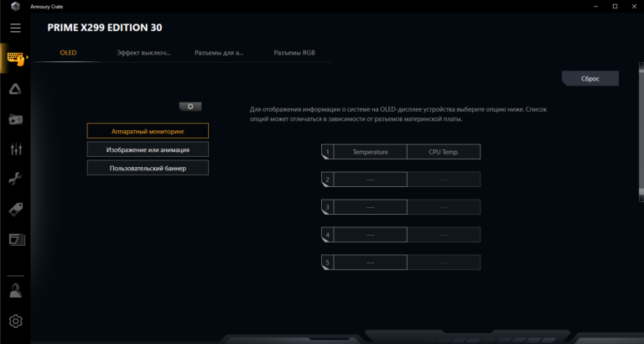
Task: Open the second dropdown in row 2
Action: 444,180
